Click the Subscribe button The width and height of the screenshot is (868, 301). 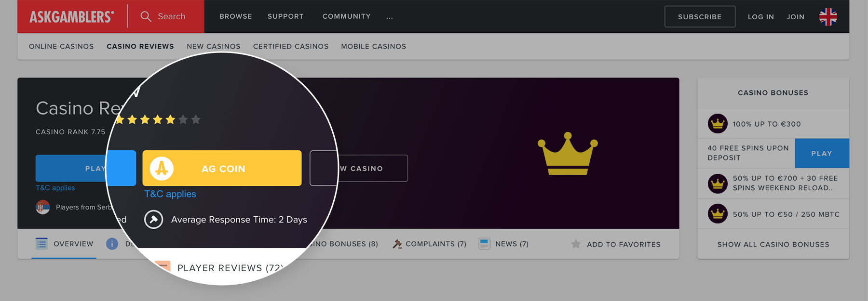(700, 17)
